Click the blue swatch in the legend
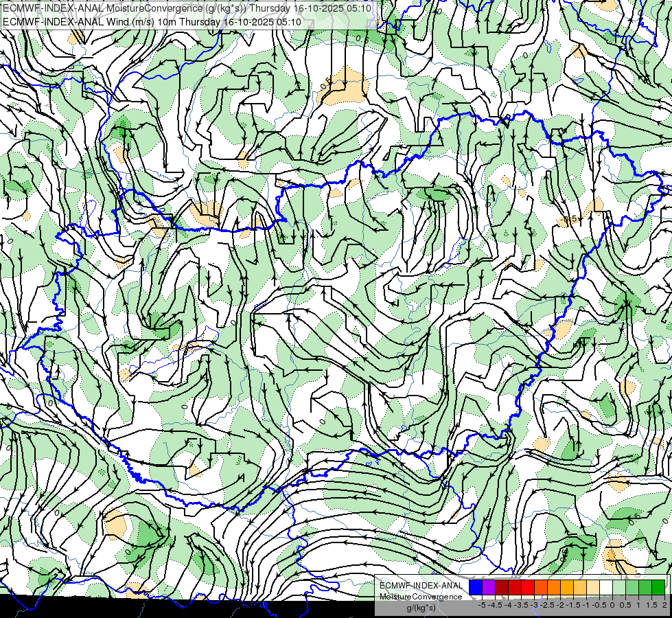 tap(476, 588)
